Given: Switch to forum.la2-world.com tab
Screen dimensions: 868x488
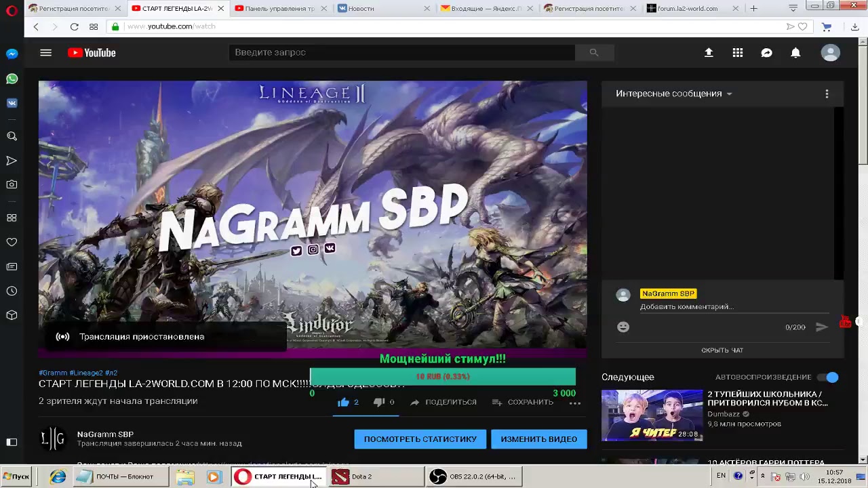Looking at the screenshot, I should coord(691,8).
